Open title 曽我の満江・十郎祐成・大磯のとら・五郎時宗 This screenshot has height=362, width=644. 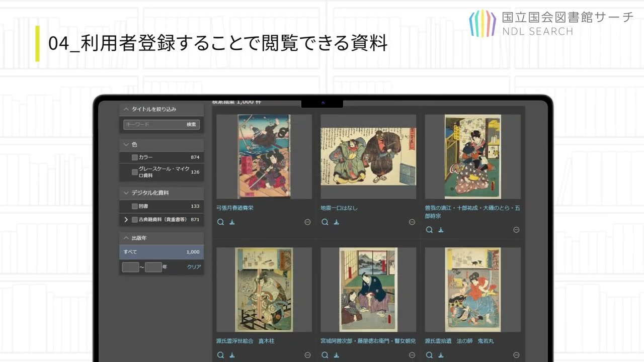click(472, 212)
